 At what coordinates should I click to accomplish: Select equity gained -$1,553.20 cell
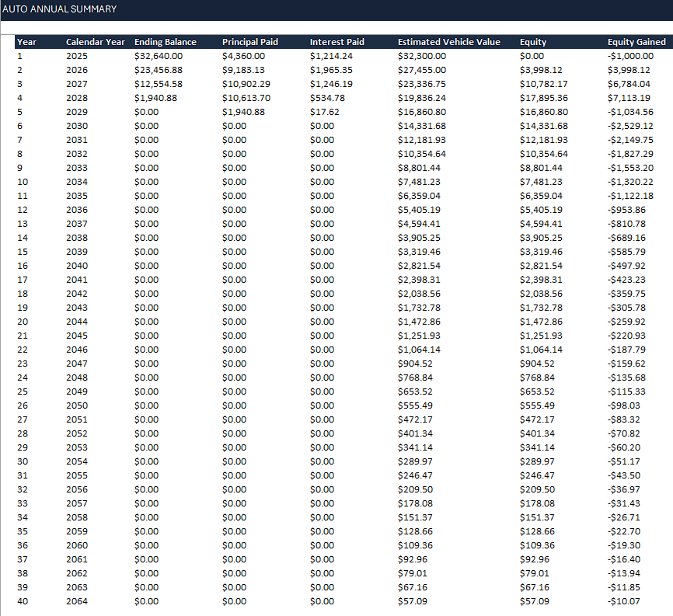(630, 168)
